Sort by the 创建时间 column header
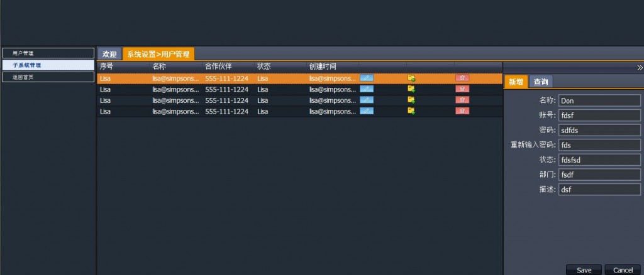This screenshot has width=644, height=275. 323,67
